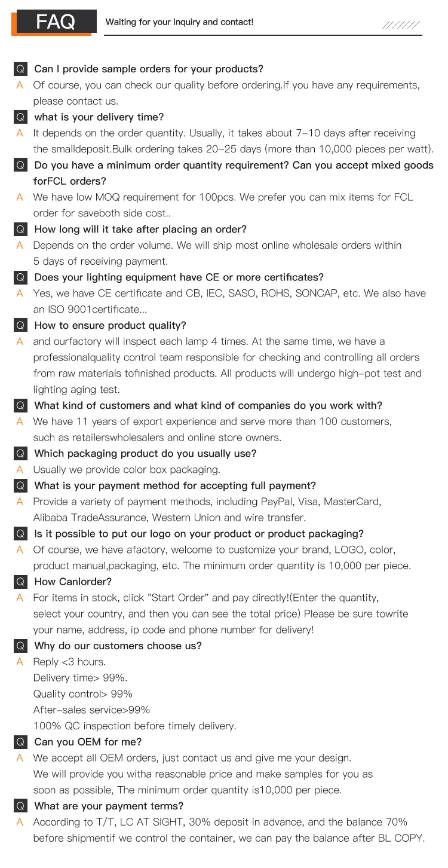Screen dimensions: 448x868
Task: Click the A icon next to the color box packaging answer
Action: tap(20, 469)
